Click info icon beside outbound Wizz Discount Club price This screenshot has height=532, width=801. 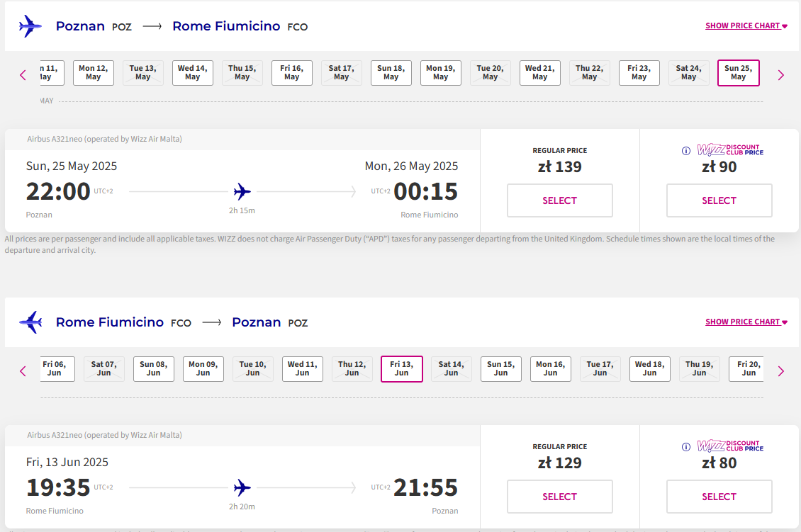[686, 151]
